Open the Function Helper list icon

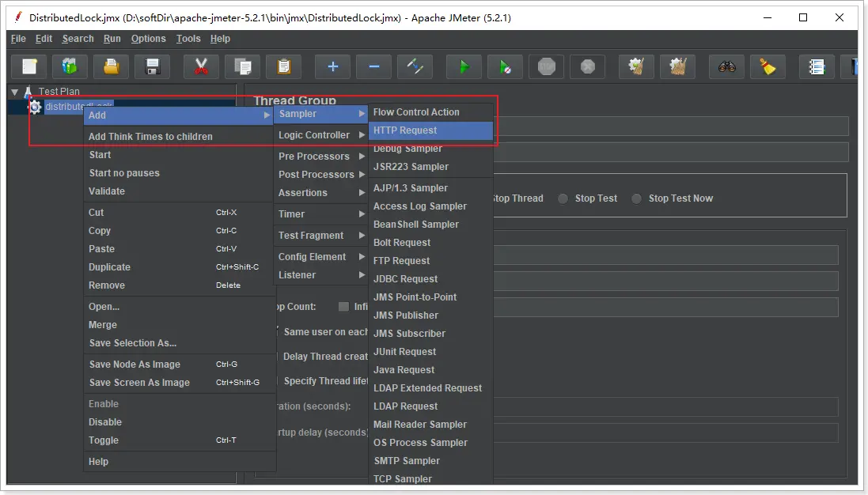click(x=817, y=67)
